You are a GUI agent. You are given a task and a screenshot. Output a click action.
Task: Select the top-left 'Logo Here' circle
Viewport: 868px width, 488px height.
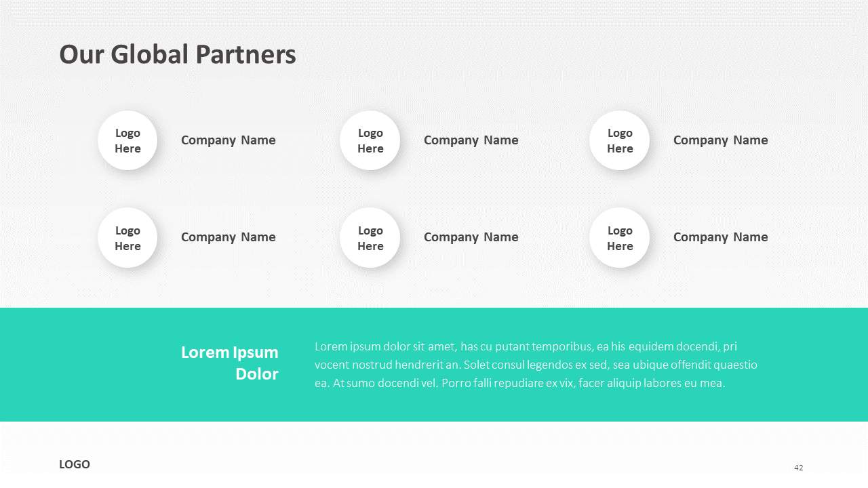[127, 140]
